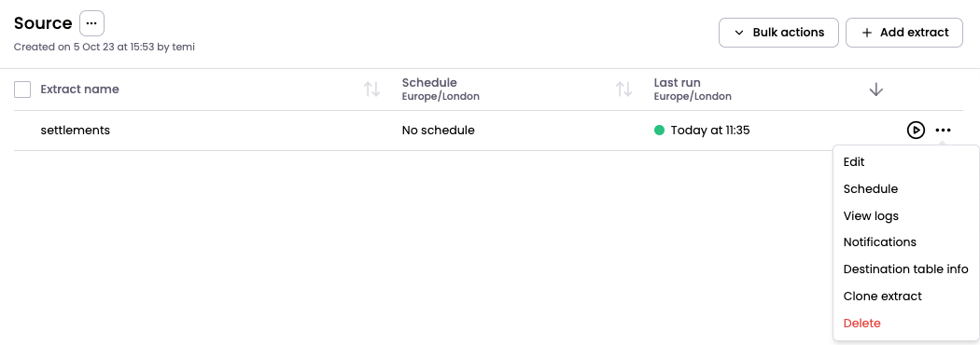Expand the Bulk actions dropdown

778,33
